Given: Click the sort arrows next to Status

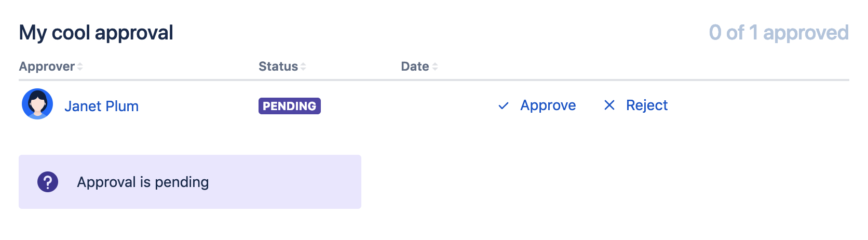Looking at the screenshot, I should pos(303,66).
